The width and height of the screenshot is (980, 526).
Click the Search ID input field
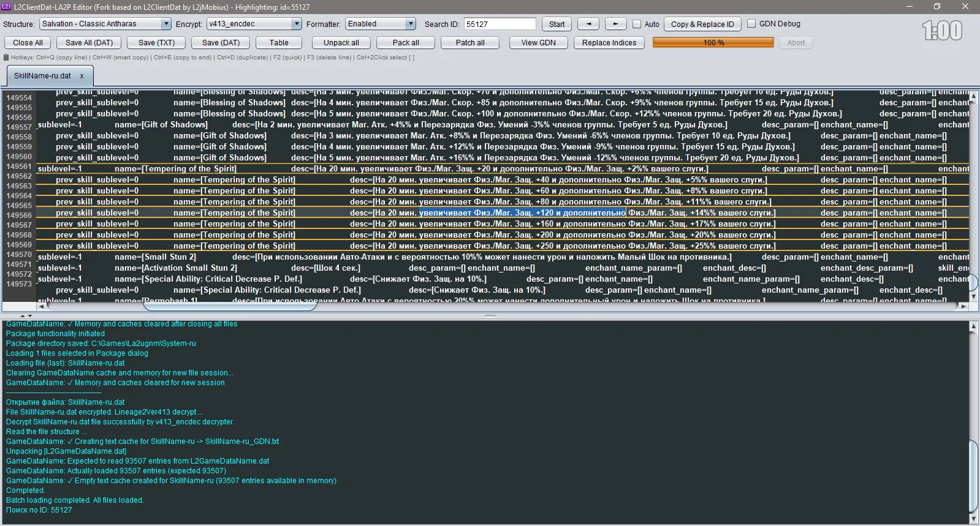[x=499, y=24]
